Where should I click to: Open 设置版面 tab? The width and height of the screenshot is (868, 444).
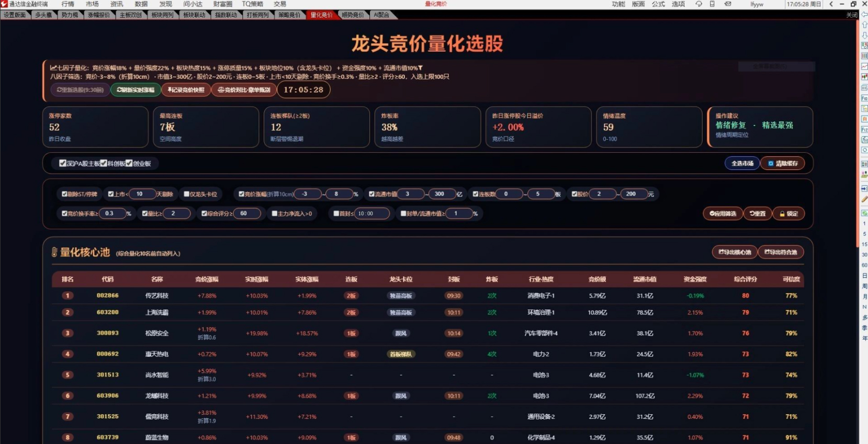tap(15, 15)
